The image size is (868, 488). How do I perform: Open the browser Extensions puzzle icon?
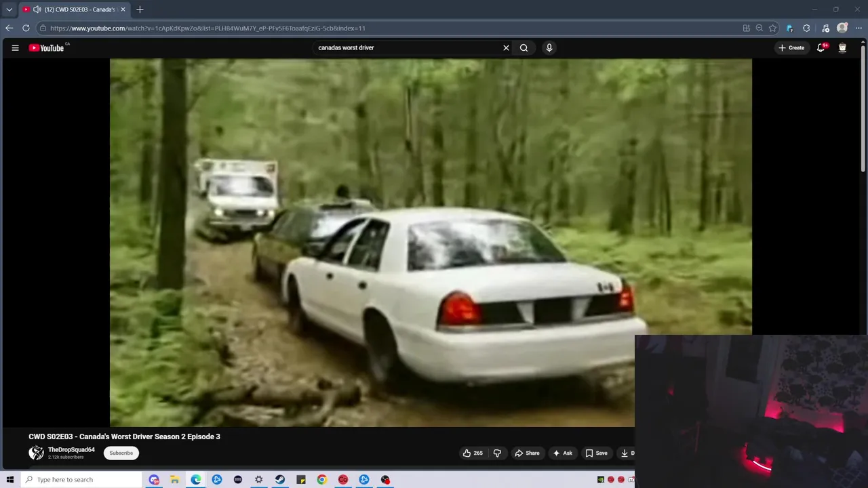tap(806, 28)
